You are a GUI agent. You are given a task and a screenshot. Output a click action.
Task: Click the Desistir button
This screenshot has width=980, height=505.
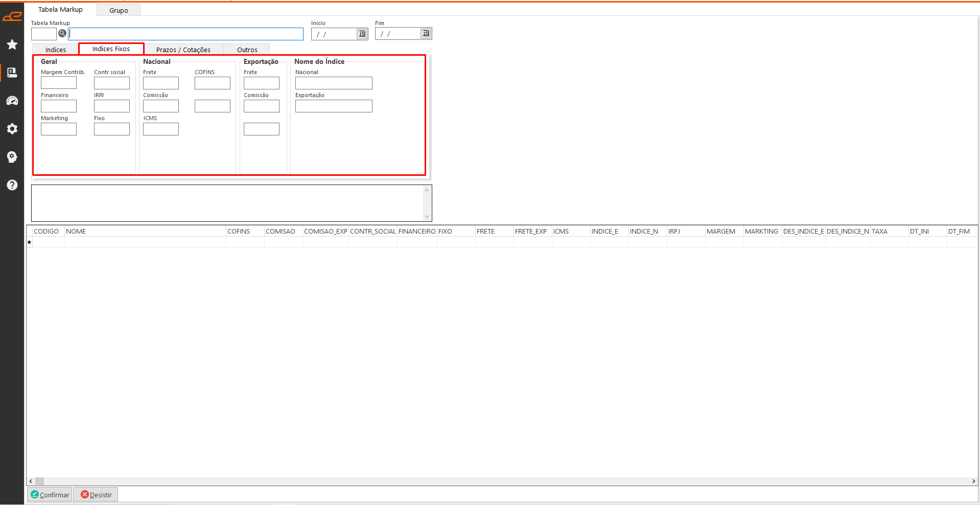(x=96, y=495)
